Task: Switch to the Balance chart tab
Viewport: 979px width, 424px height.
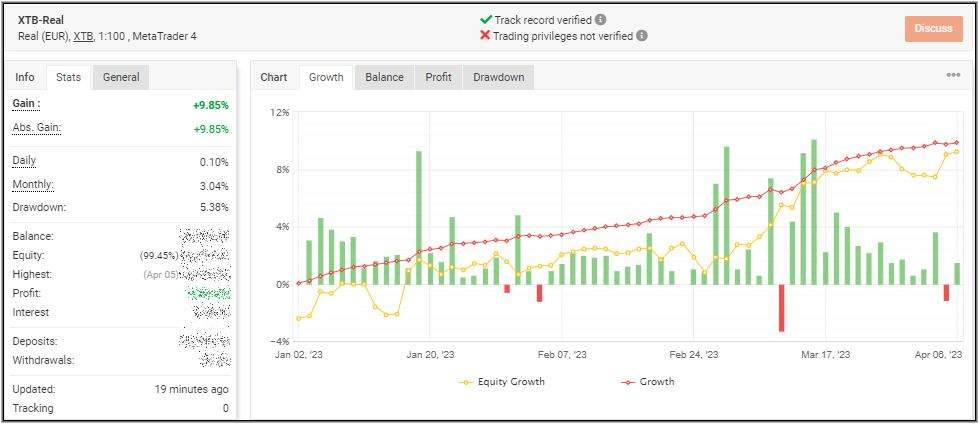Action: point(384,77)
